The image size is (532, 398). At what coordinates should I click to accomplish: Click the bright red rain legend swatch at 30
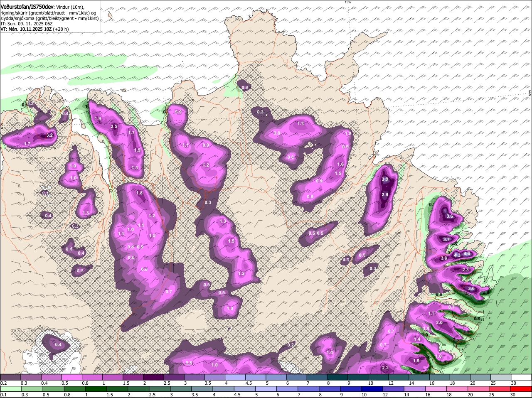point(521,389)
